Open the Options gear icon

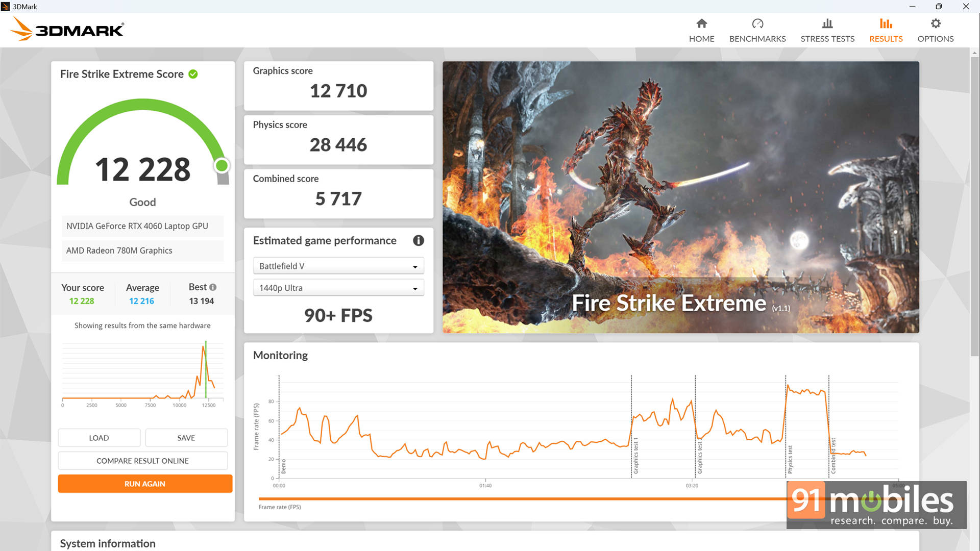coord(936,23)
